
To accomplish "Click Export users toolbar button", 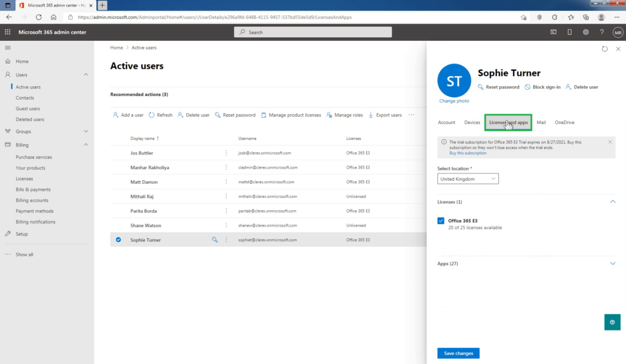I will [385, 115].
